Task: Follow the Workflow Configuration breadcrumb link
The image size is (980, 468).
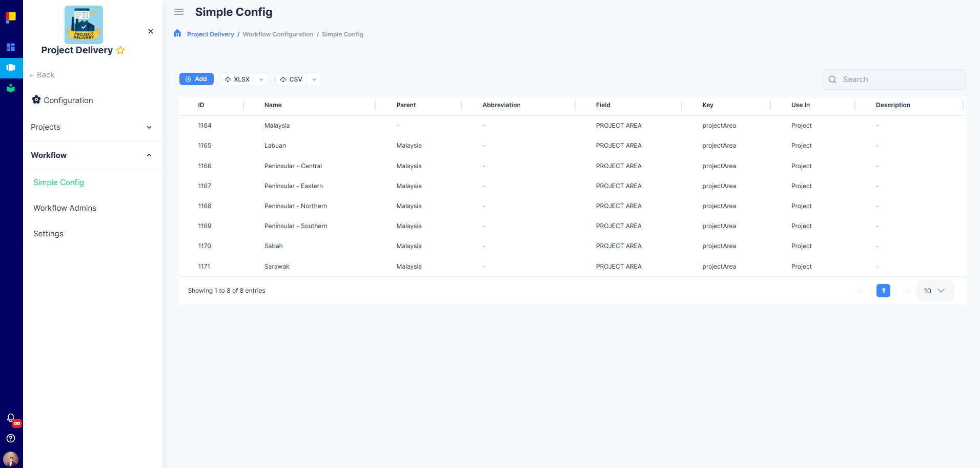Action: (278, 34)
